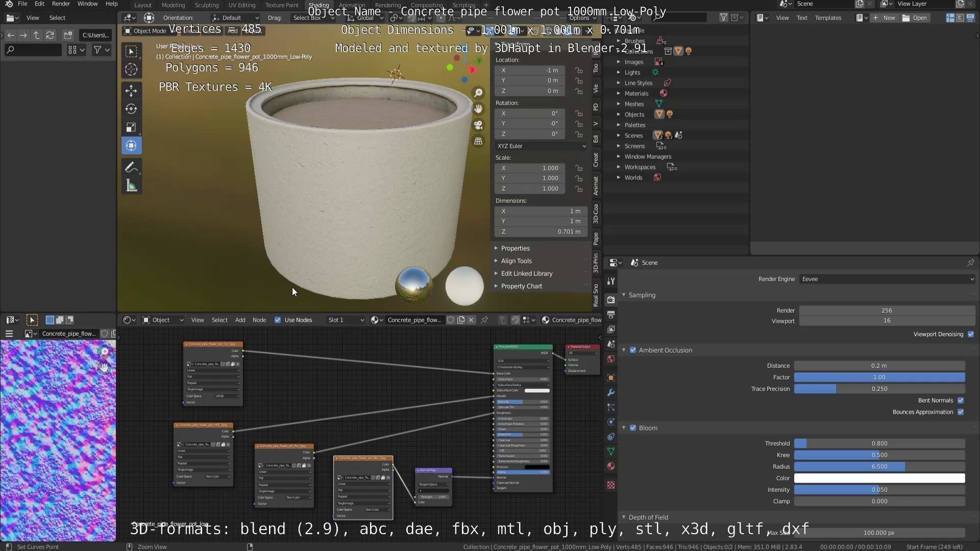Pick the Scale tool in viewport toolbar
The width and height of the screenshot is (980, 551).
[131, 128]
